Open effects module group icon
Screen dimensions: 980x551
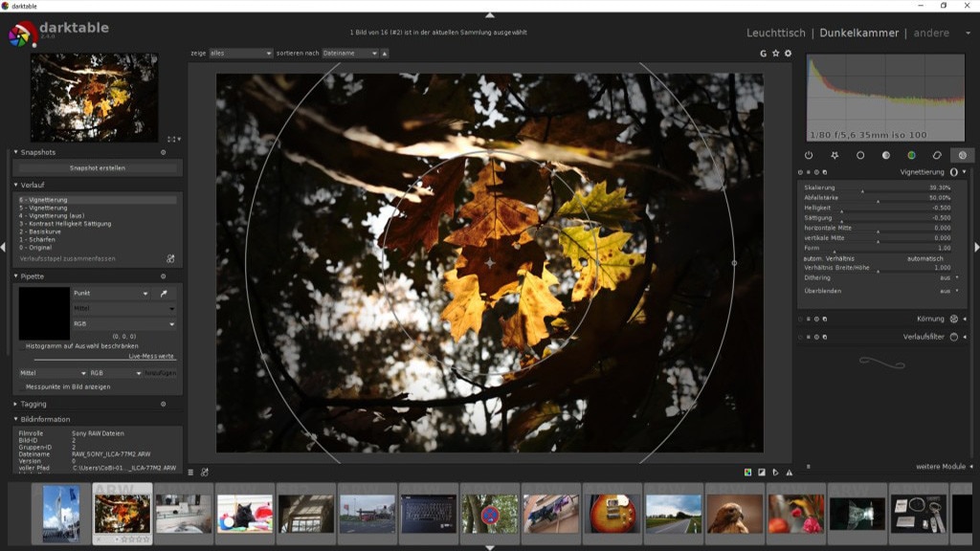tap(963, 155)
